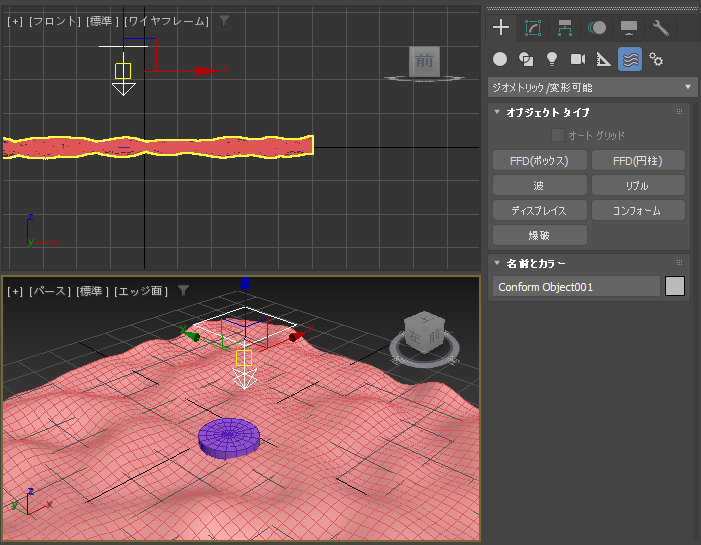Image resolution: width=701 pixels, height=545 pixels.
Task: Click the コンフォーム button
Action: (638, 211)
